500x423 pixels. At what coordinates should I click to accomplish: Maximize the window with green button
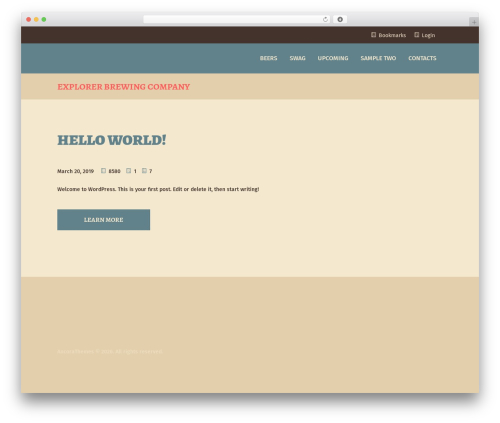tap(44, 20)
